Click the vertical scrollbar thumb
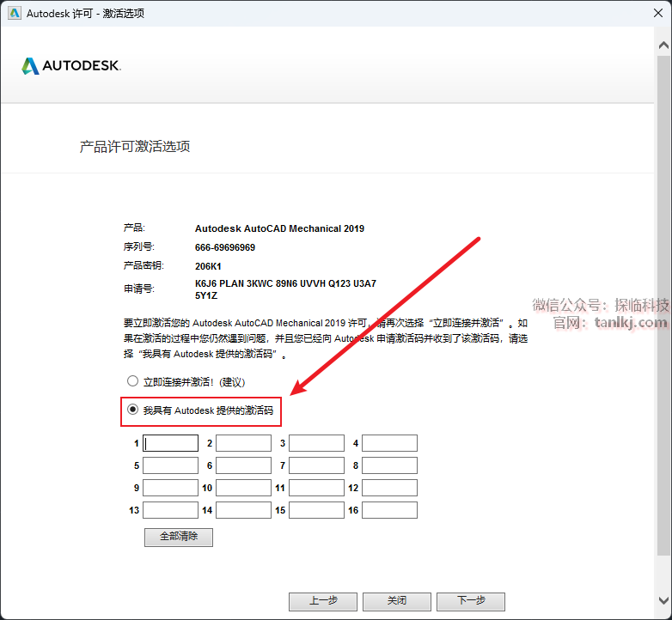Viewport: 672px width, 620px height. pyautogui.click(x=663, y=305)
